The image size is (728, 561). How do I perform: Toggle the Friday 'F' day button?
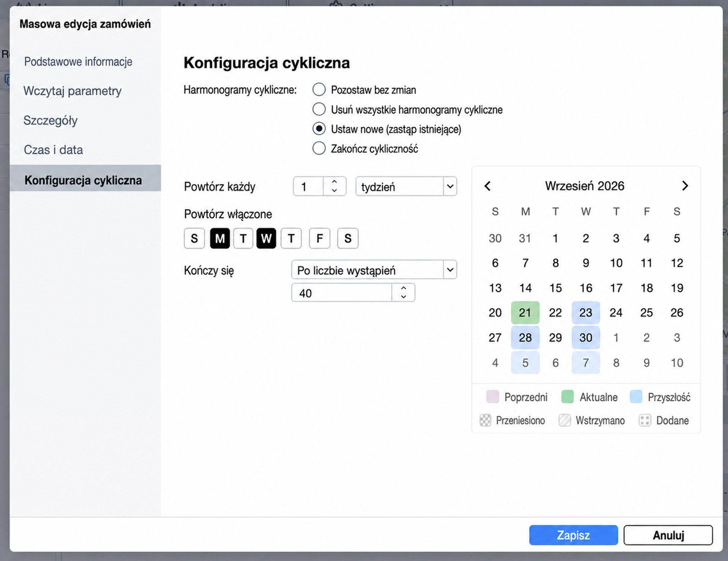click(320, 238)
